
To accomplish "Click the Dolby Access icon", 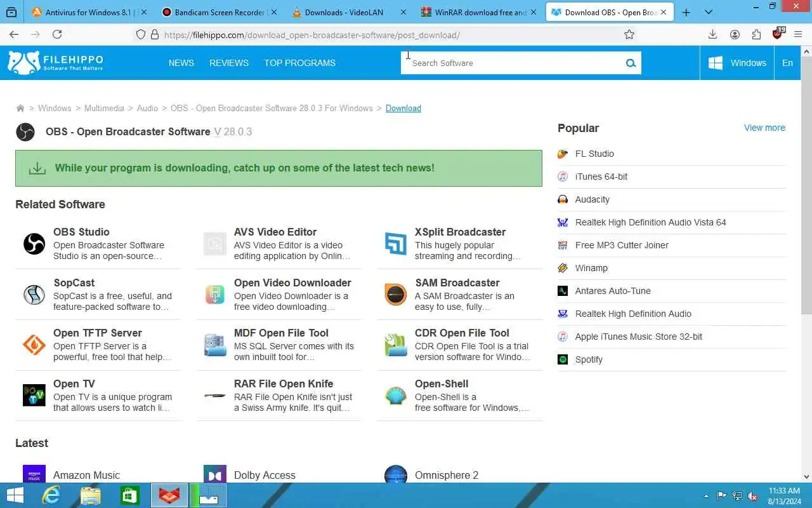I will pos(215,474).
